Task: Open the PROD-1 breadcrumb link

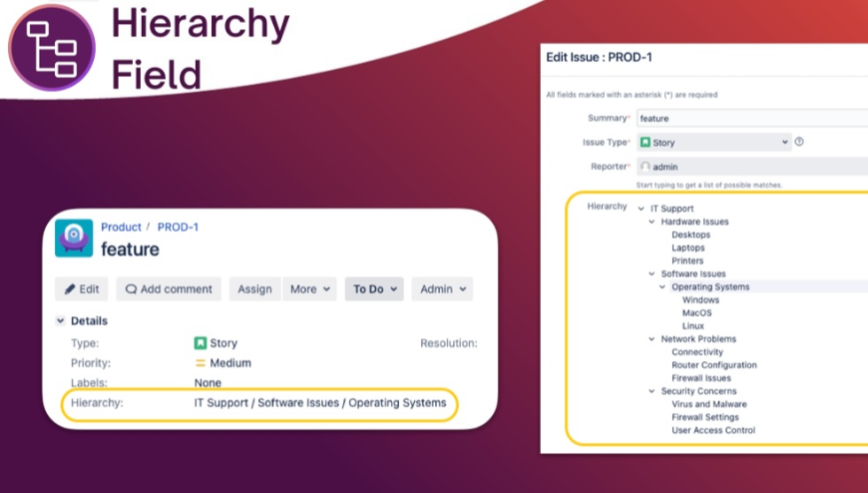Action: [x=178, y=228]
